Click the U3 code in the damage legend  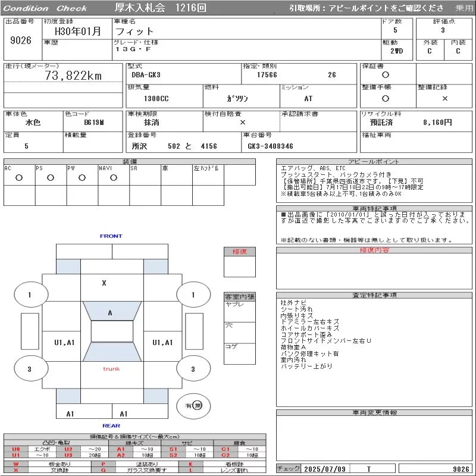[68, 455]
